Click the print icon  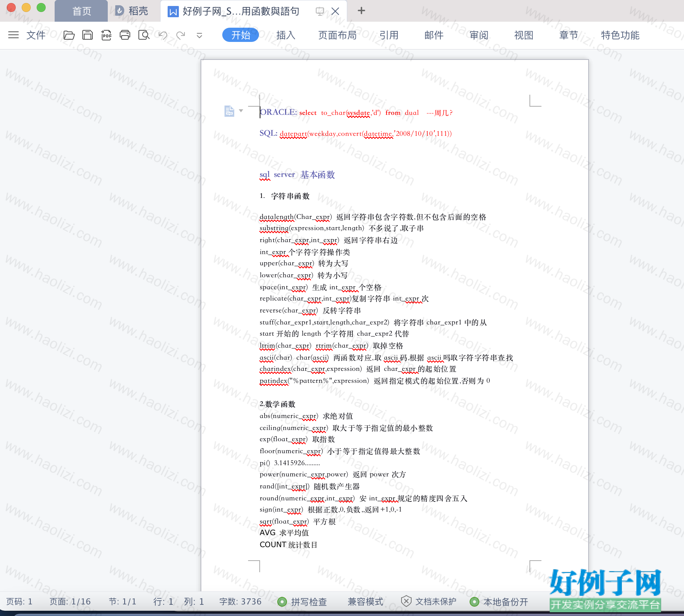[x=125, y=35]
